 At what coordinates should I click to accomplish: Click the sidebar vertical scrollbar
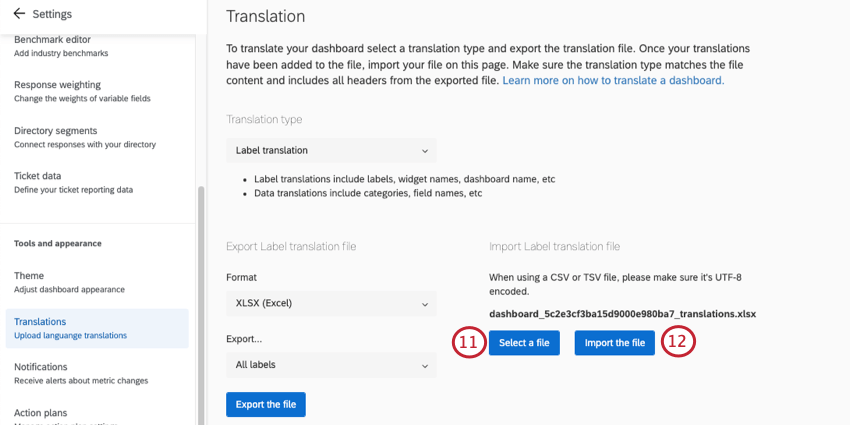point(200,300)
